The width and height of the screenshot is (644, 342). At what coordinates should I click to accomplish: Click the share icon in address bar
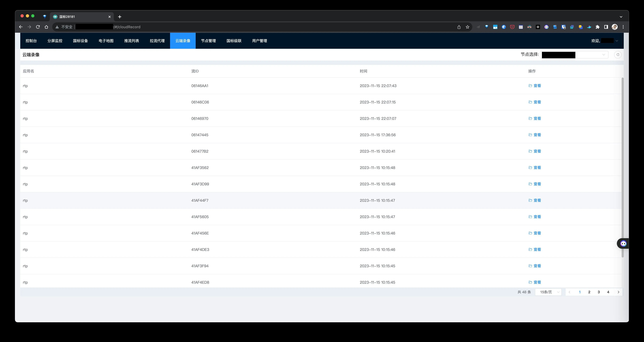pos(459,27)
